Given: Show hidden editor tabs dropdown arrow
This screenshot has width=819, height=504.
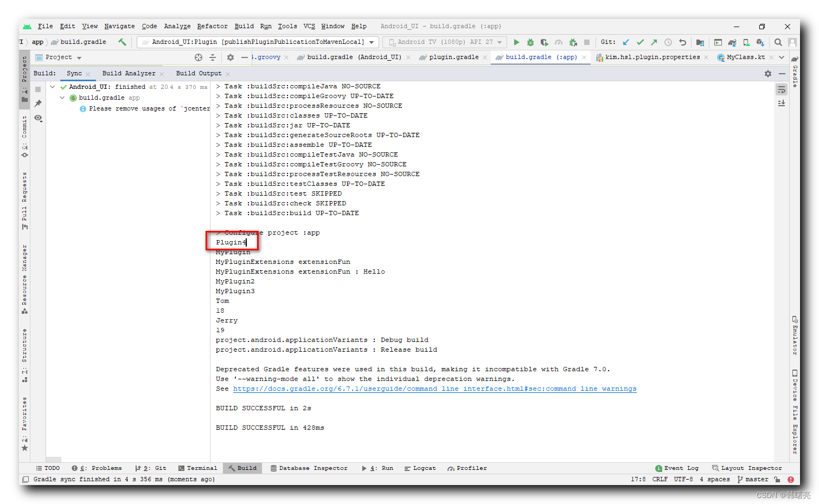Looking at the screenshot, I should click(x=782, y=57).
